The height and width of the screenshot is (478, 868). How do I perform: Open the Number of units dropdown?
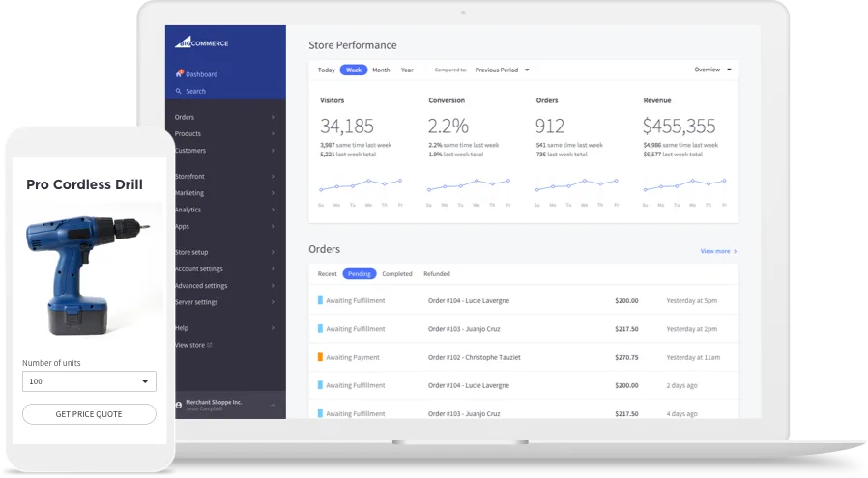89,381
